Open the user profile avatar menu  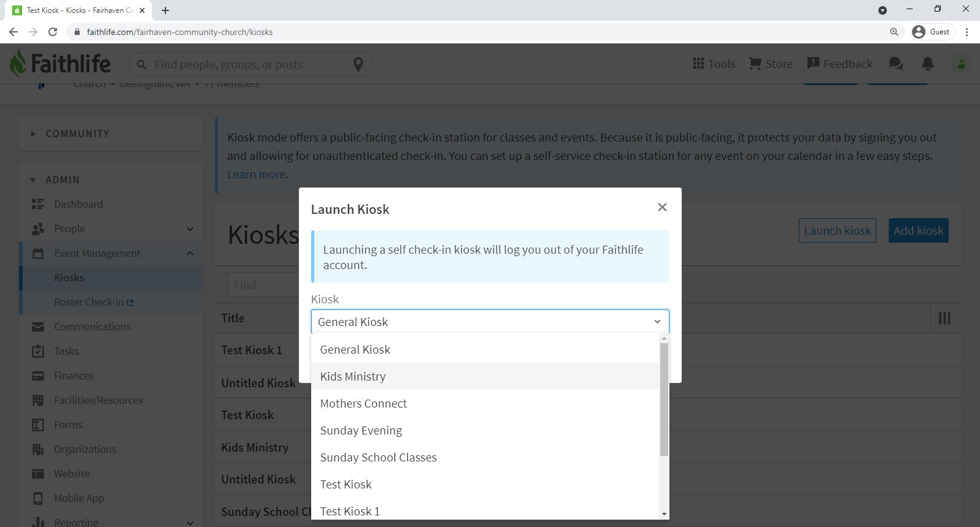point(961,64)
